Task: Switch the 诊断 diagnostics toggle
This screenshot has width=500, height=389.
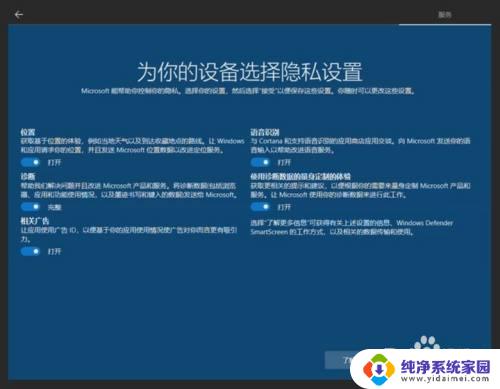Action: point(30,207)
